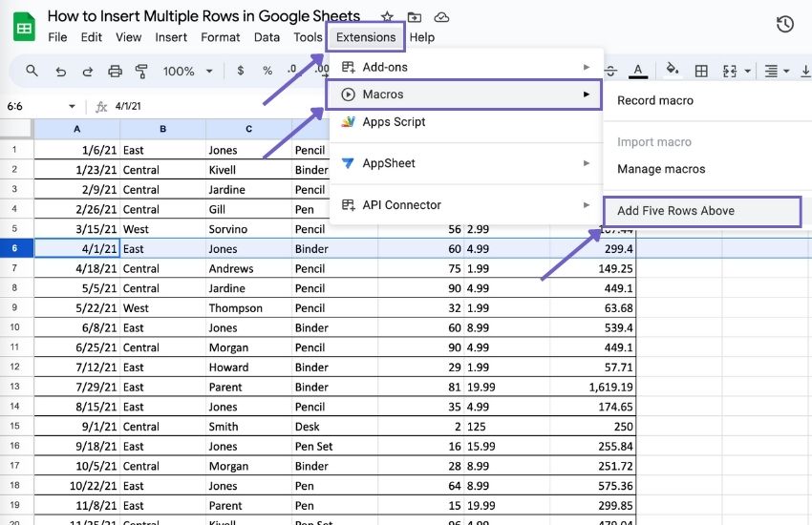Expand the Macros submenu arrow
Viewport: 812px width, 525px height.
point(587,94)
